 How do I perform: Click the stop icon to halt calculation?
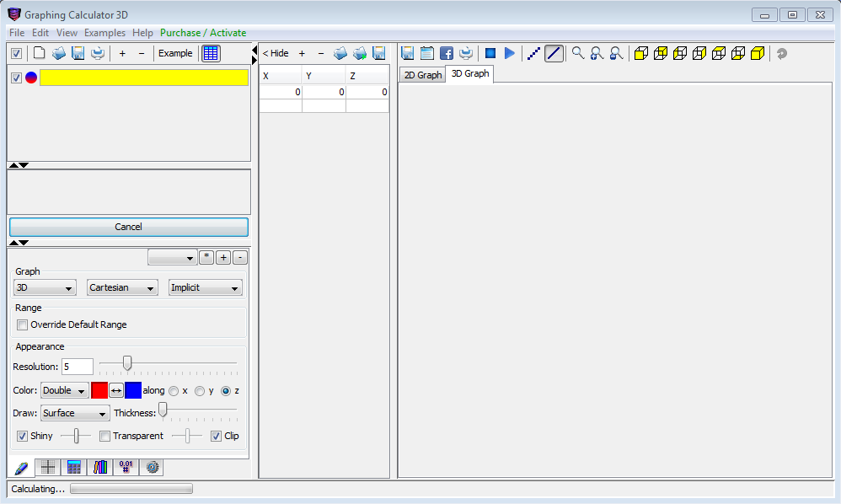click(x=490, y=52)
